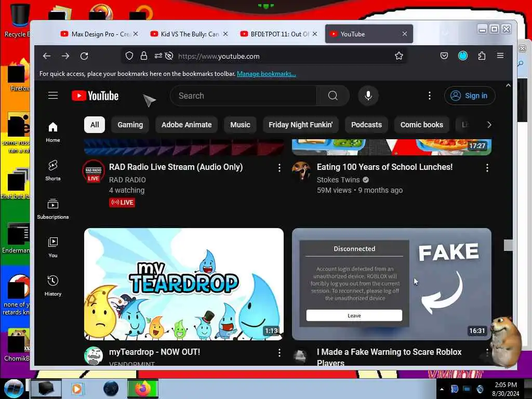Click in the YouTube Search field
The width and height of the screenshot is (532, 399).
point(244,96)
